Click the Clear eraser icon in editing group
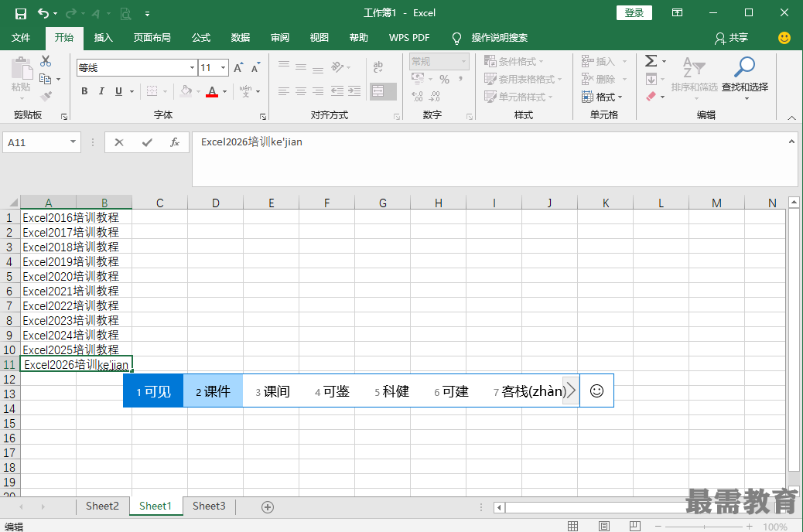Viewport: 803px width, 532px height. point(651,96)
